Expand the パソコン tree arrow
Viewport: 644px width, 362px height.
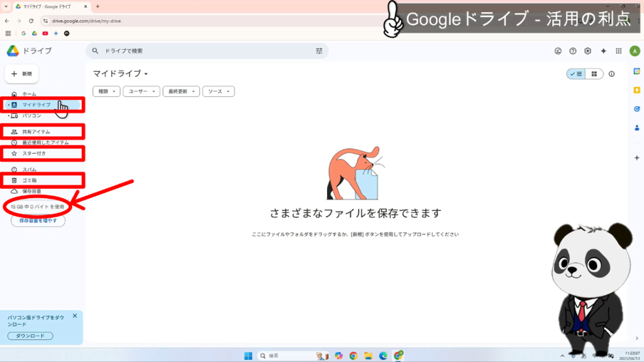(x=8, y=116)
